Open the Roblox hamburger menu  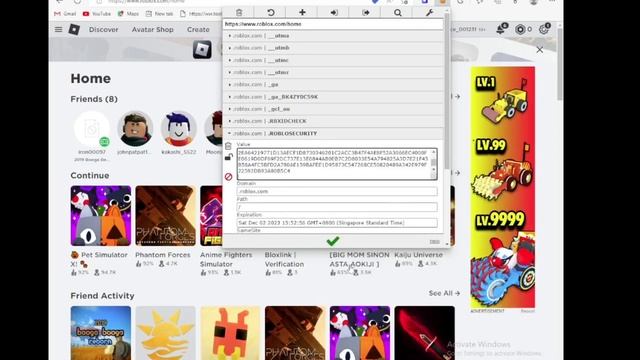[x=58, y=29]
